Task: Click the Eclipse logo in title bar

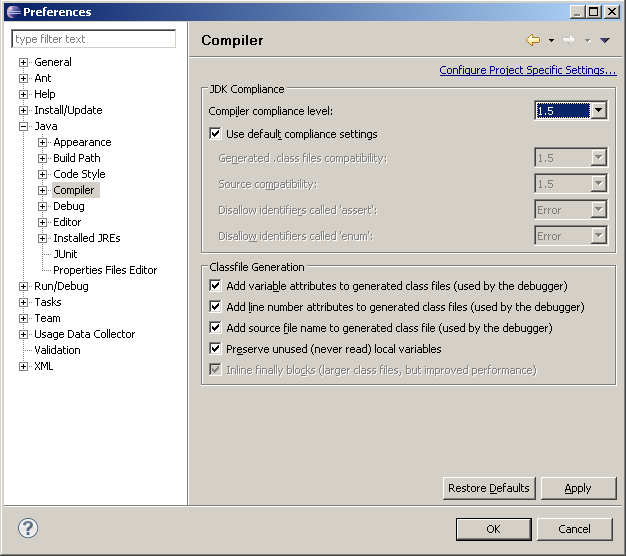Action: 14,12
